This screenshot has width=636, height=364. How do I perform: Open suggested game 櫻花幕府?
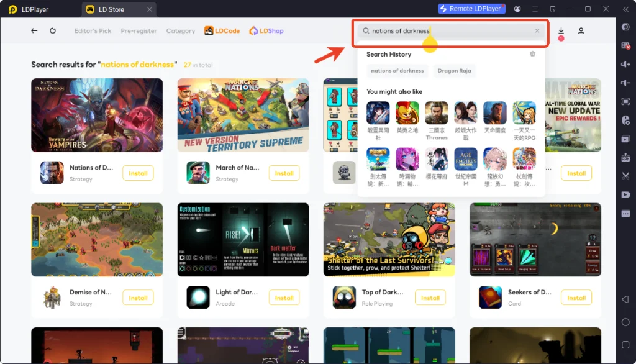coord(437,164)
